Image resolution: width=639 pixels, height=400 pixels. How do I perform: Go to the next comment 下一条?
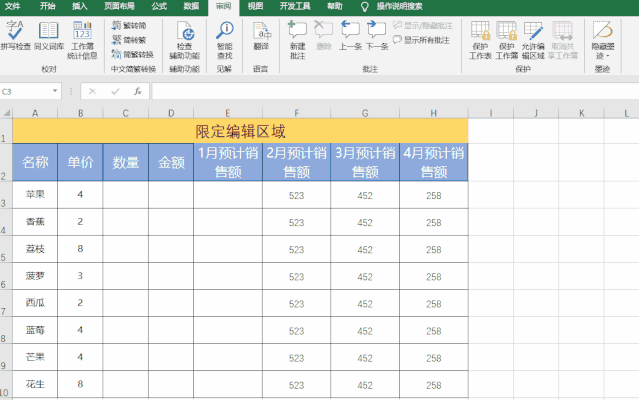coord(377,36)
